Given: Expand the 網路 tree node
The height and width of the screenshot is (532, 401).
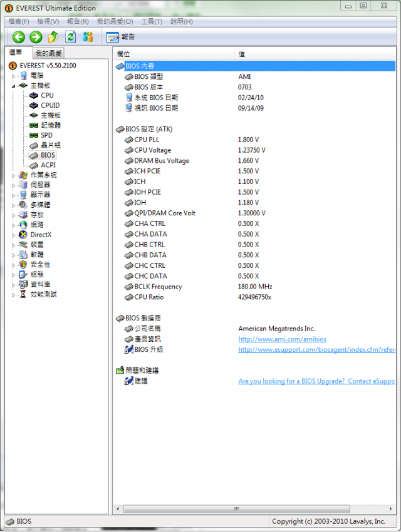Looking at the screenshot, I should click(x=14, y=225).
